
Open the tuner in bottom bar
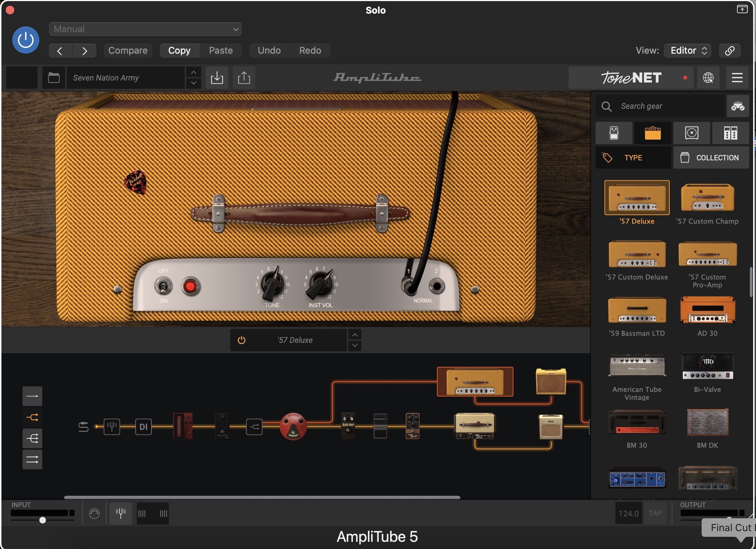point(121,513)
